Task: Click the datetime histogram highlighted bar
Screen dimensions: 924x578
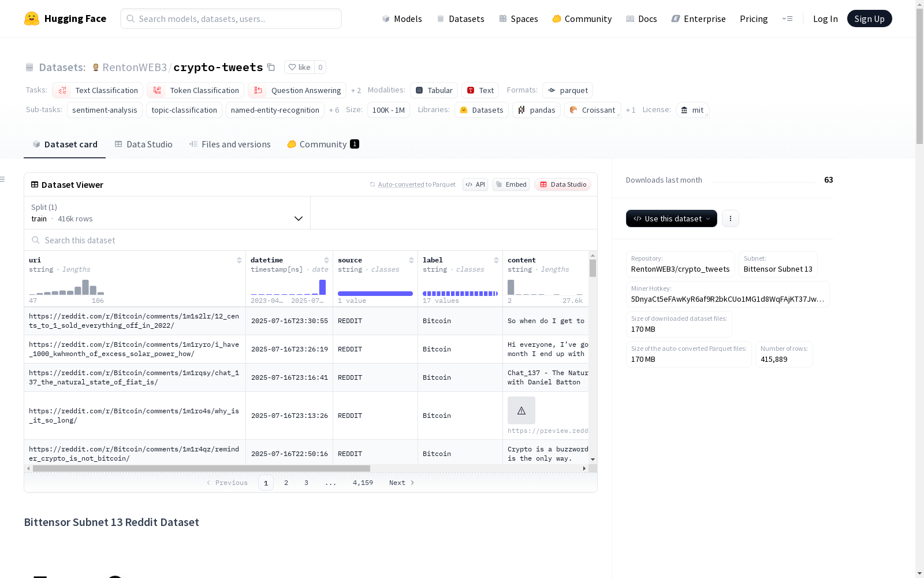Action: tap(322, 287)
